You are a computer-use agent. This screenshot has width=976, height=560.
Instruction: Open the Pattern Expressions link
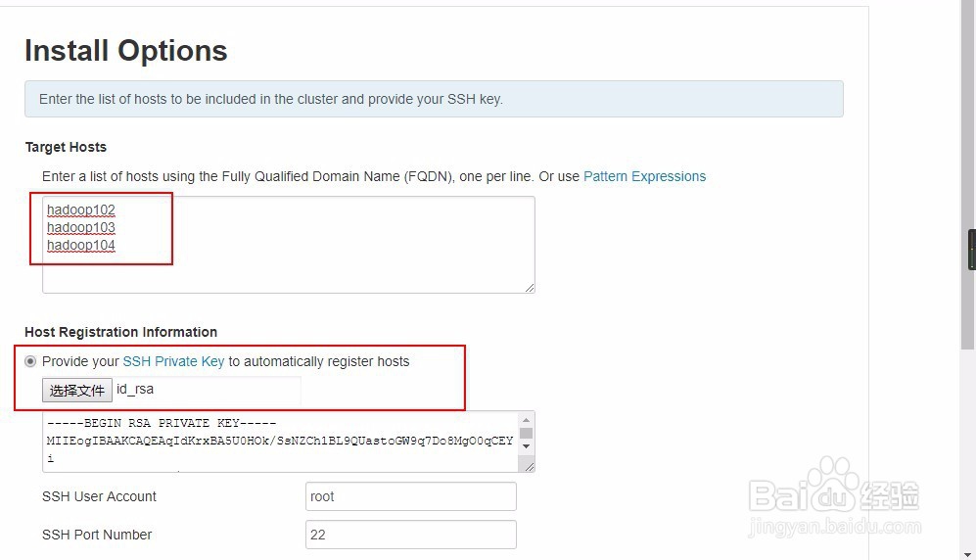tap(644, 176)
